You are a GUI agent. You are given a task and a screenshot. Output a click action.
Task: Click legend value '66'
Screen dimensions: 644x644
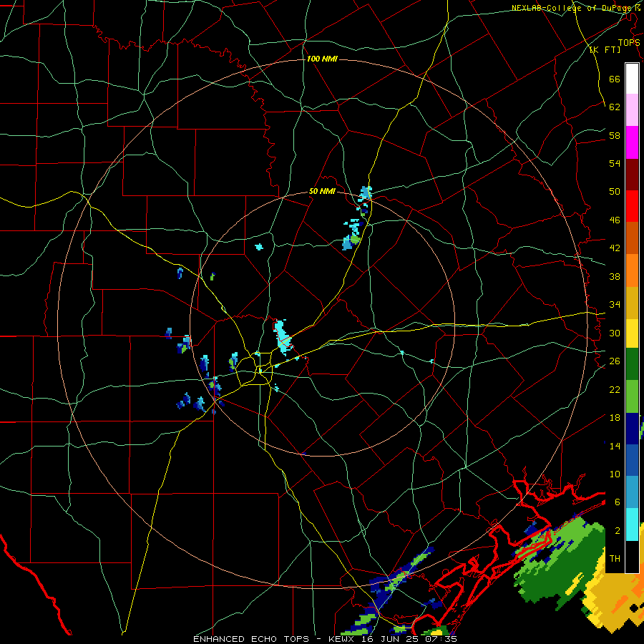point(615,79)
